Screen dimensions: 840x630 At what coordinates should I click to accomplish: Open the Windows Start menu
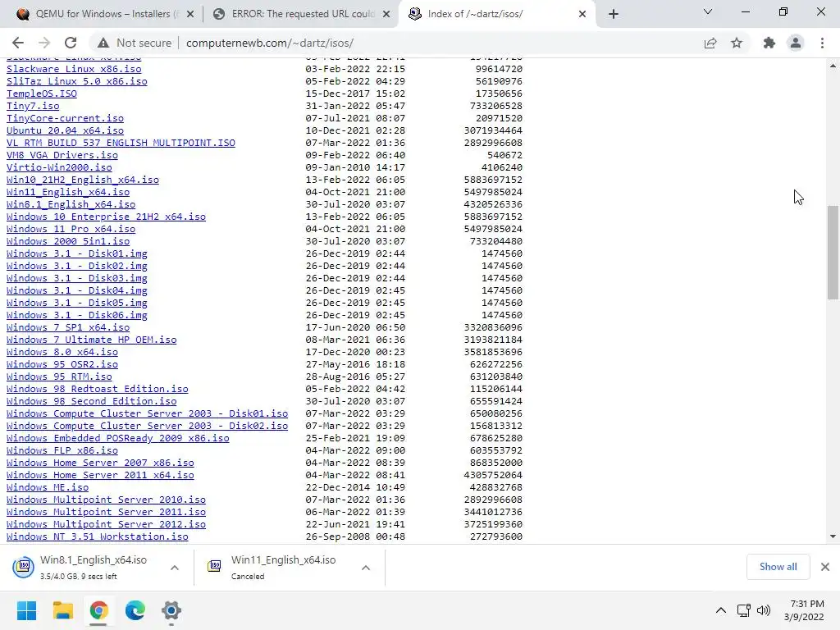tap(26, 610)
